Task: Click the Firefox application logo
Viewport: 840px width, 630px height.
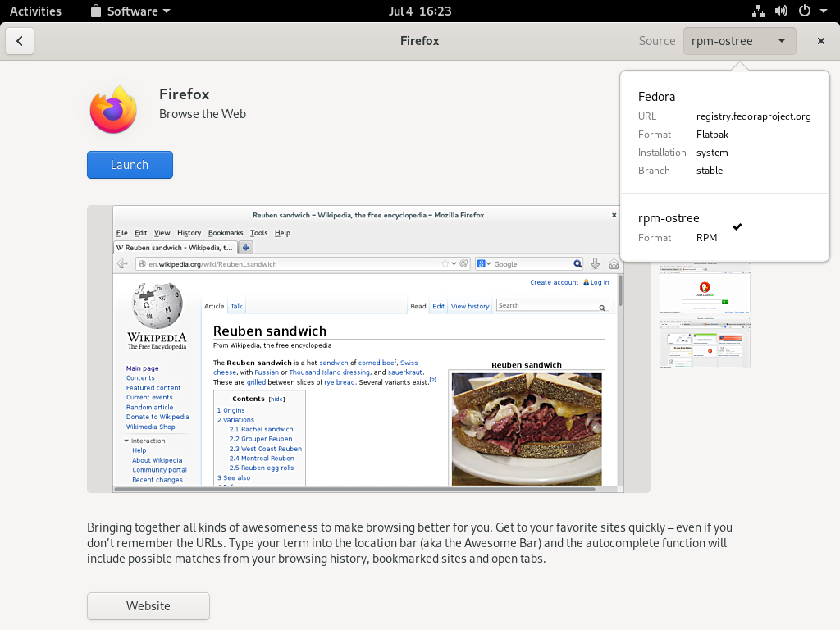Action: [113, 110]
